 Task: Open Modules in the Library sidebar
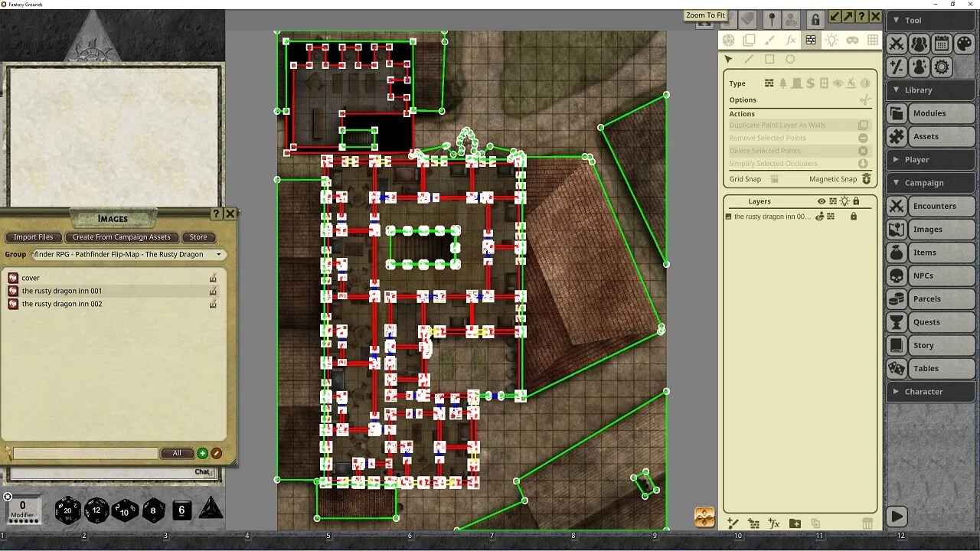(931, 113)
